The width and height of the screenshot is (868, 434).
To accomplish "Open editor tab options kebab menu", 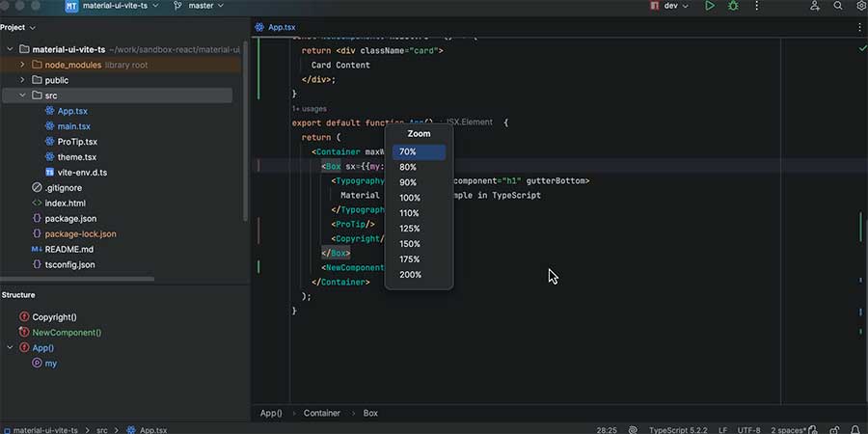I will click(859, 28).
